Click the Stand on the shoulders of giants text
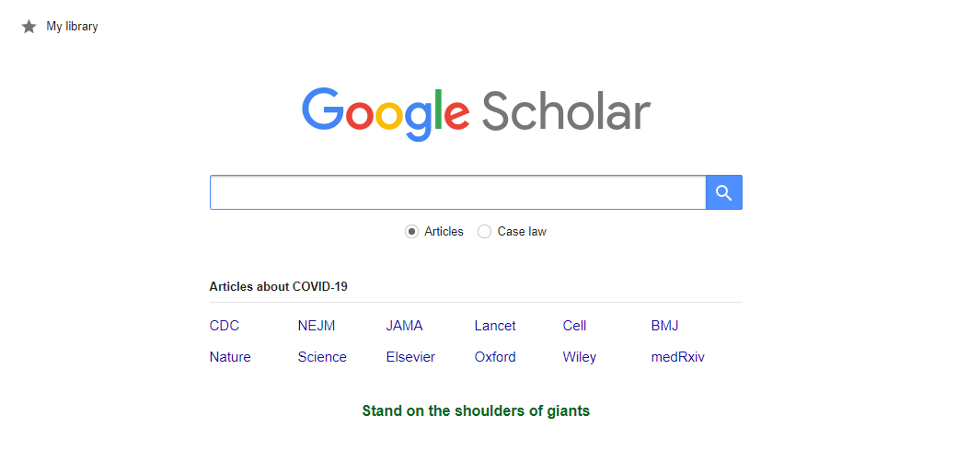This screenshot has height=473, width=980. (x=476, y=411)
